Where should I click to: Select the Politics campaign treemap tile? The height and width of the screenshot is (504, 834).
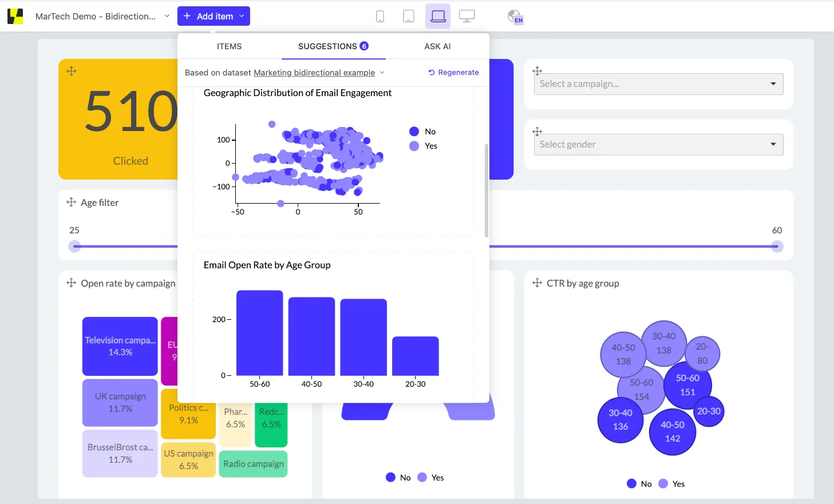pyautogui.click(x=188, y=414)
